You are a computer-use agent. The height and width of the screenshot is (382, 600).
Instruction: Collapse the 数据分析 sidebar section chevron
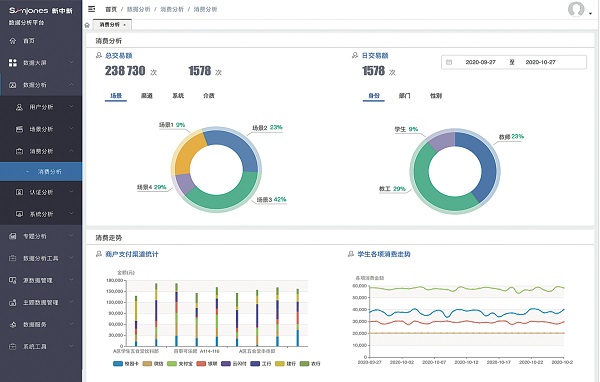71,85
